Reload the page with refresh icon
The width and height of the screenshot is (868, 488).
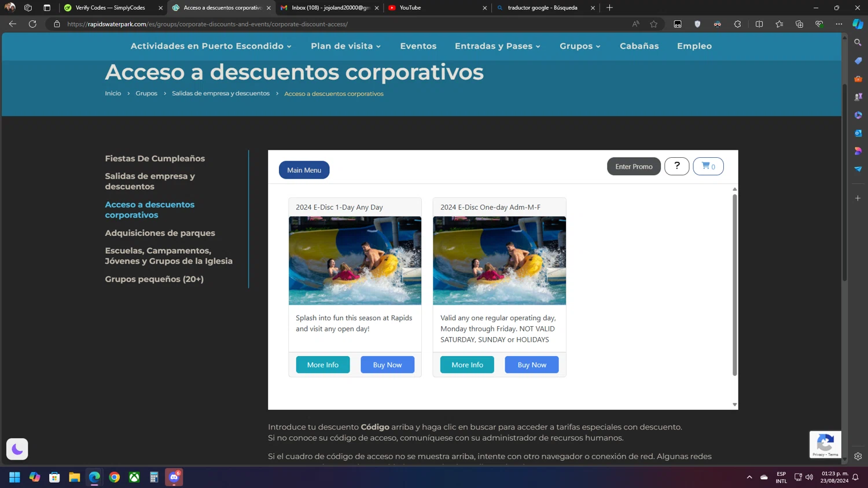(x=32, y=24)
